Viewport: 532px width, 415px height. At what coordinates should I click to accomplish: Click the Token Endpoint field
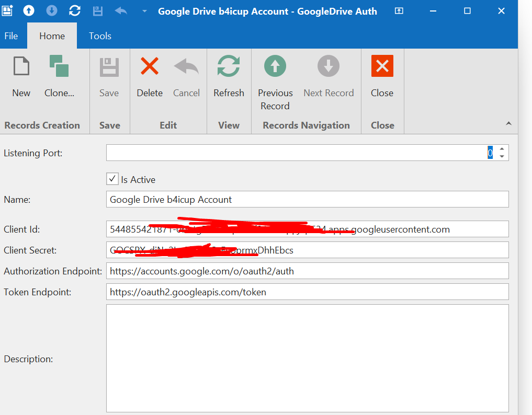[308, 292]
